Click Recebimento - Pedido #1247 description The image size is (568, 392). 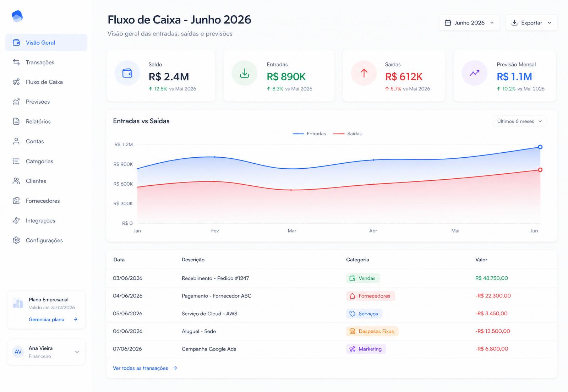tap(215, 278)
